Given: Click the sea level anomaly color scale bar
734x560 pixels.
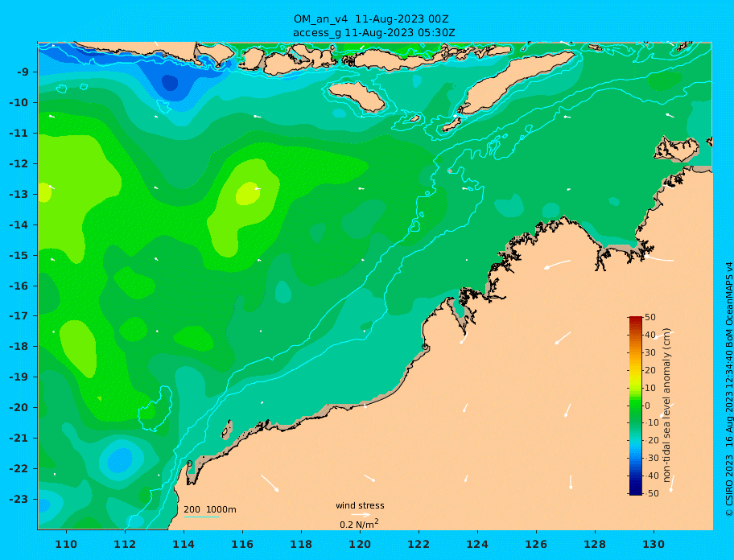Looking at the screenshot, I should [636, 406].
